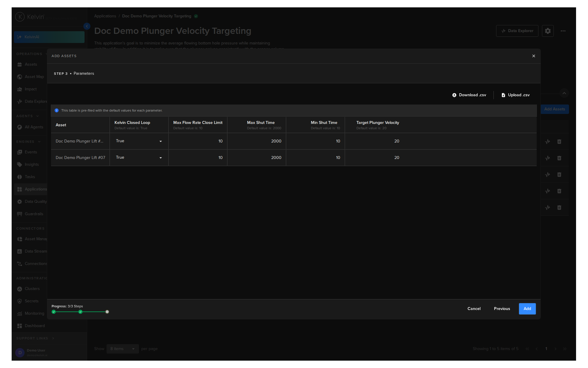Click the first completed progress step marker
Viewport: 588px width, 368px height.
(x=54, y=312)
